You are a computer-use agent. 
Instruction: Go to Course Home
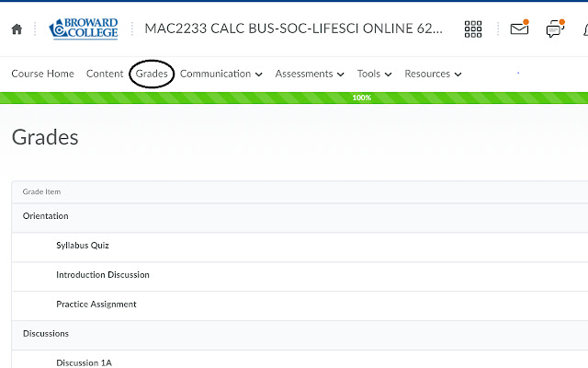click(42, 74)
